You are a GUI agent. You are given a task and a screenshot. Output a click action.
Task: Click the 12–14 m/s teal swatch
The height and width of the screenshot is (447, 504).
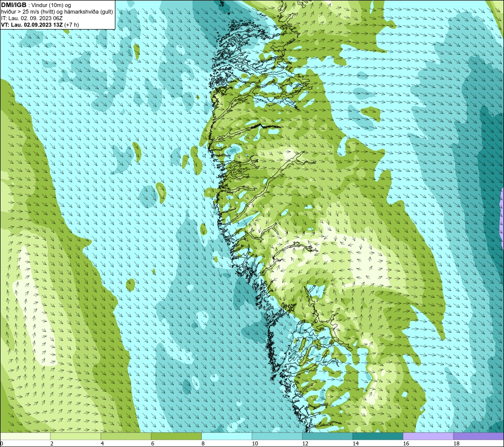(x=328, y=436)
